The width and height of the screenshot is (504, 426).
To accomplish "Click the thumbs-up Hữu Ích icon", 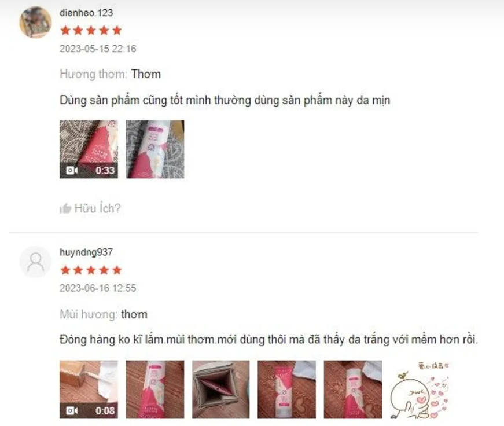I will 65,209.
